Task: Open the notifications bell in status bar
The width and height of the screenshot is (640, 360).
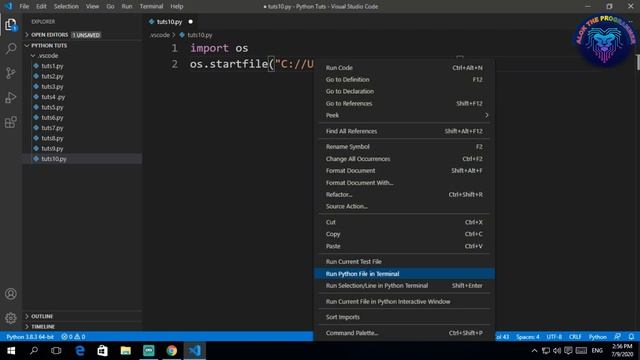Action: (x=631, y=337)
